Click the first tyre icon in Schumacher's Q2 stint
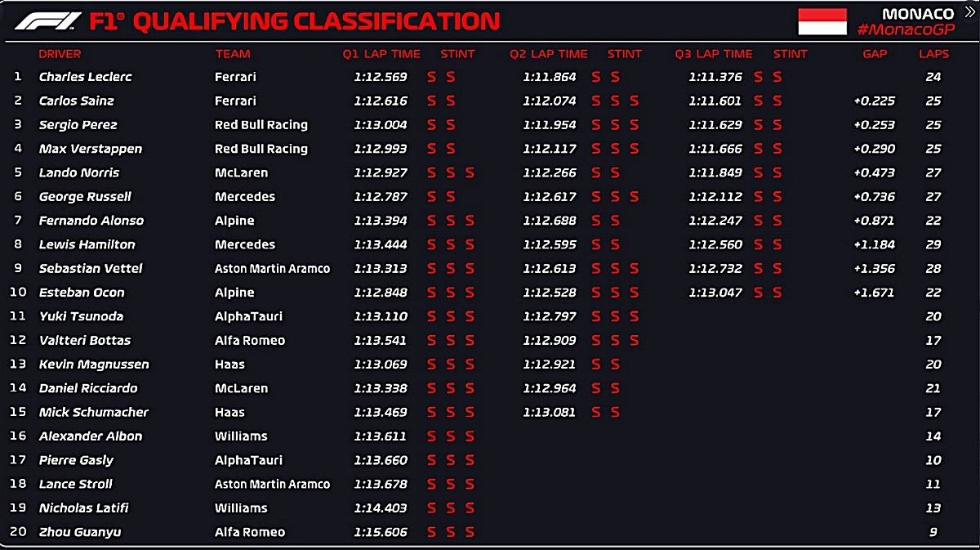Viewport: 980px width, 550px height. click(x=595, y=412)
